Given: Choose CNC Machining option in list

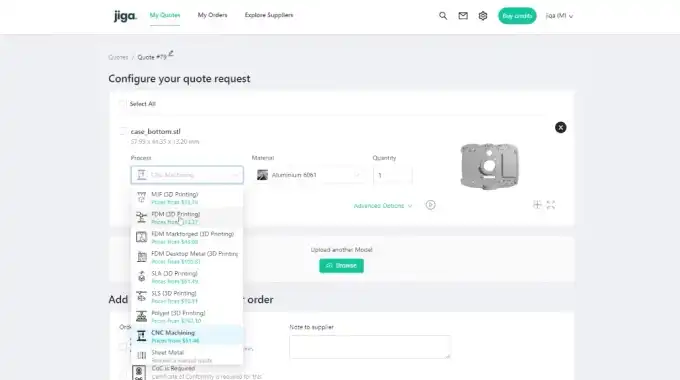Looking at the screenshot, I should click(x=187, y=336).
